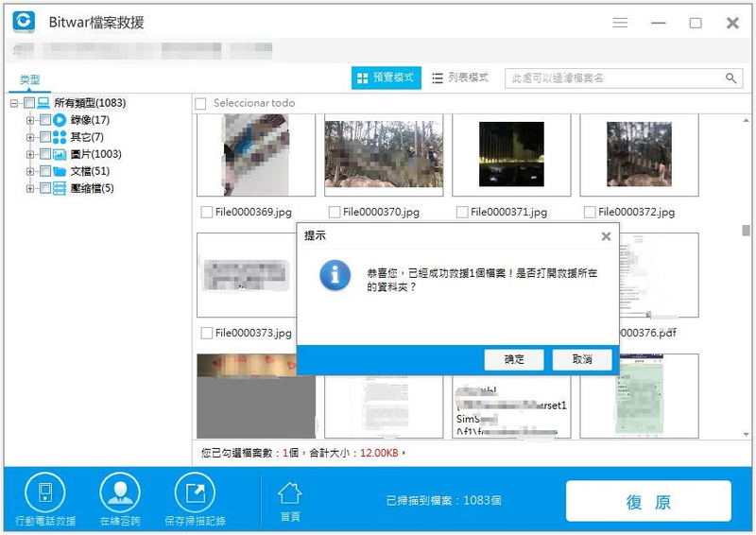Click the grid icon beside 預覽模式
The image size is (756, 535).
[363, 78]
